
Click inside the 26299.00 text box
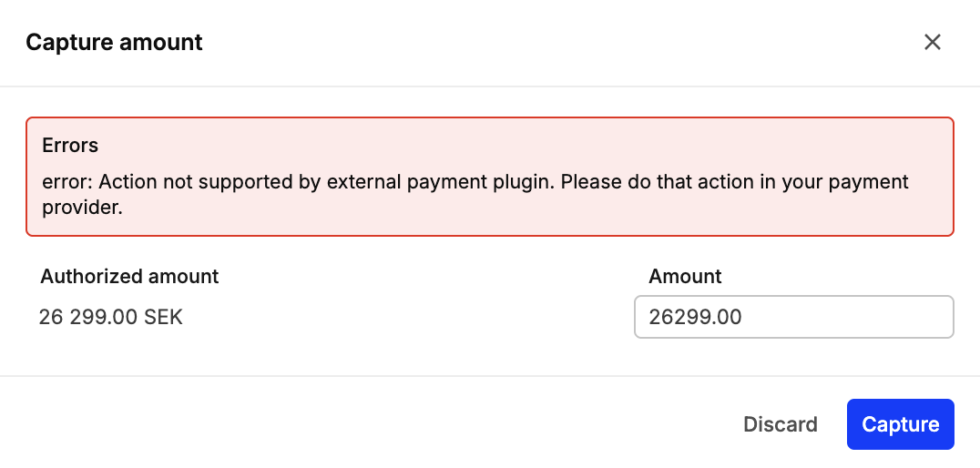[x=793, y=317]
